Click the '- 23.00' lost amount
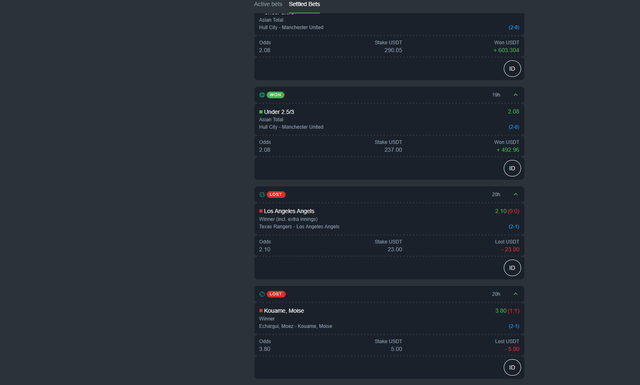 tap(510, 249)
